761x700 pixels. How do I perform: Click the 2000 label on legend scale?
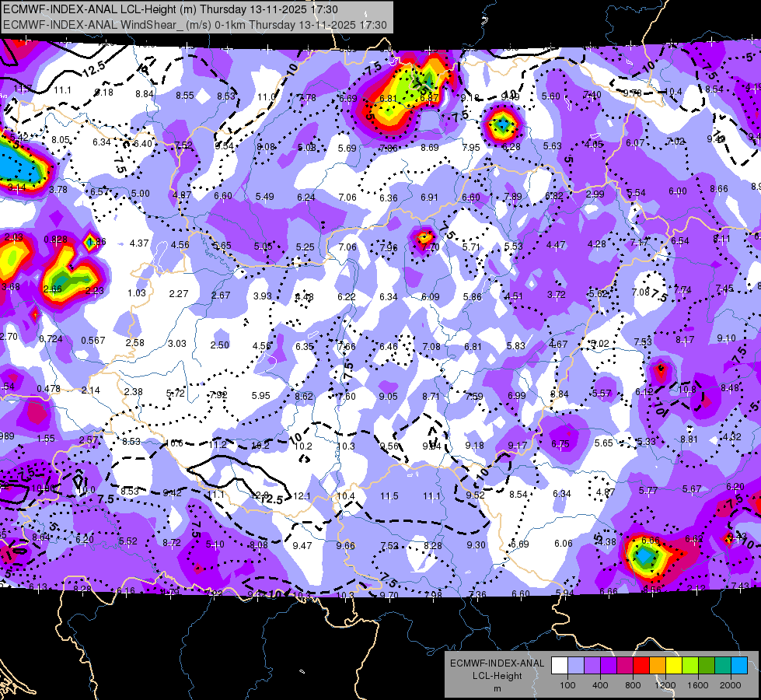click(x=731, y=685)
